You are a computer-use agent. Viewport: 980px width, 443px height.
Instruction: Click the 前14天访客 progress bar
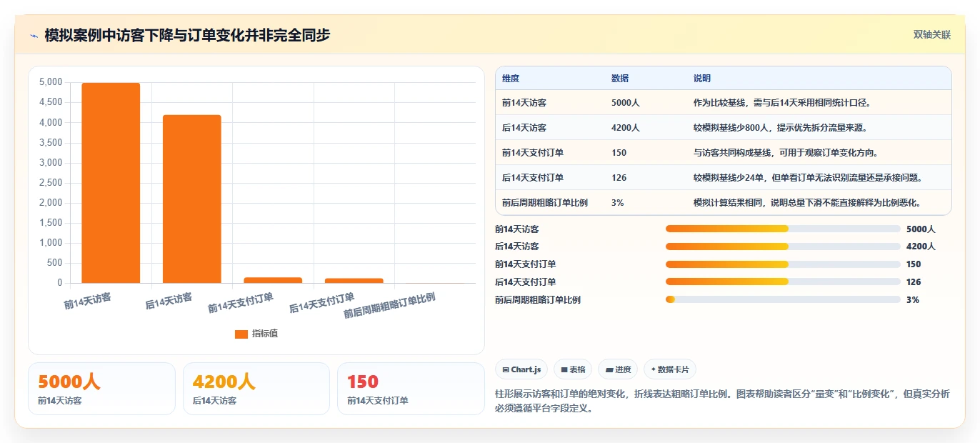(x=783, y=229)
